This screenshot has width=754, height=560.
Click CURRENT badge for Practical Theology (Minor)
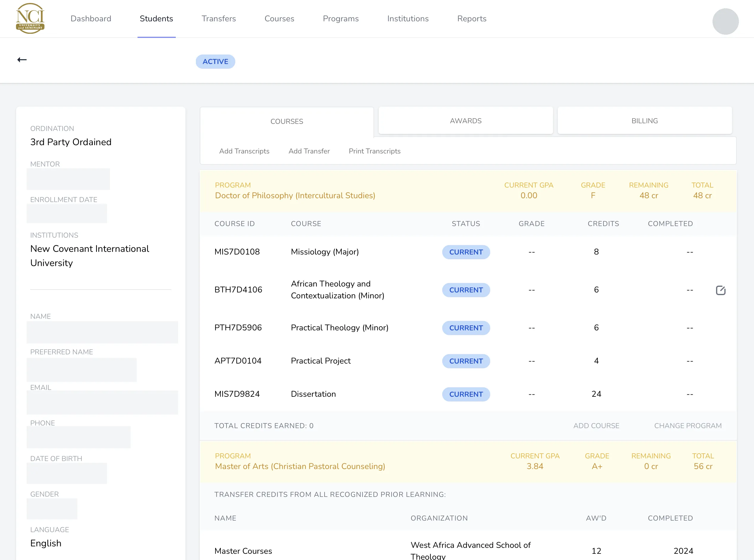coord(466,328)
